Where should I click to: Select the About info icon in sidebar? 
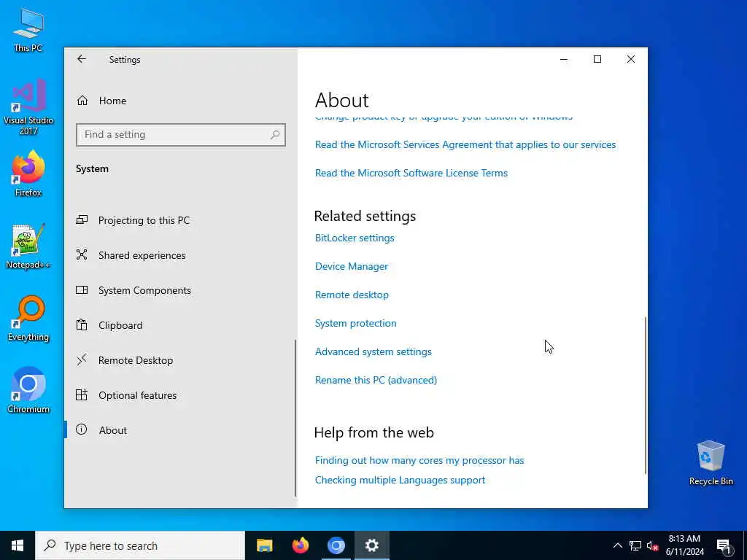(82, 430)
